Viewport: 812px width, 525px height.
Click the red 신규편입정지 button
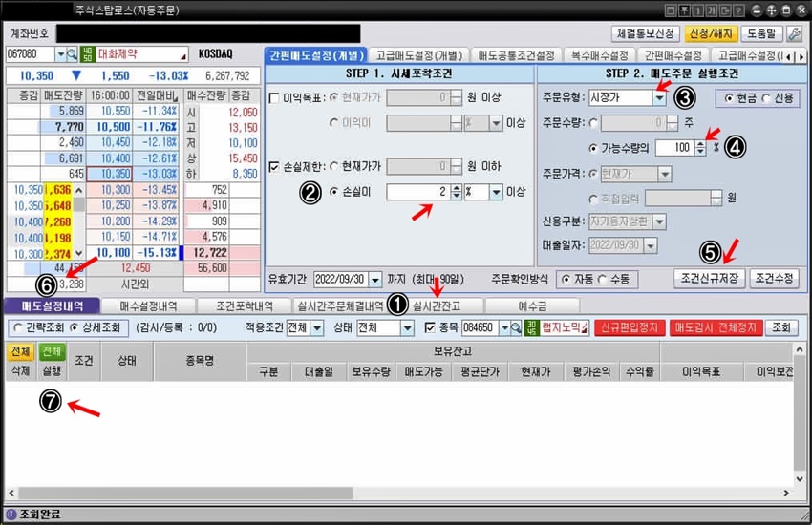pos(630,328)
